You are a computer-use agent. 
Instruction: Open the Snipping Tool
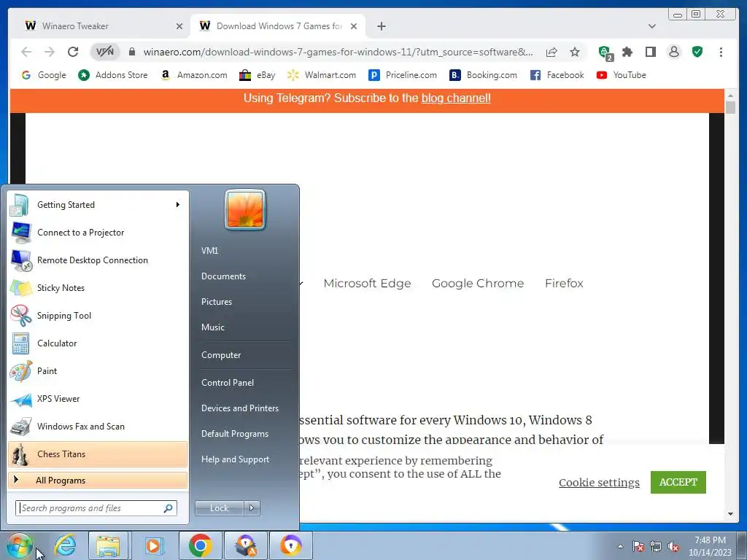pos(98,315)
